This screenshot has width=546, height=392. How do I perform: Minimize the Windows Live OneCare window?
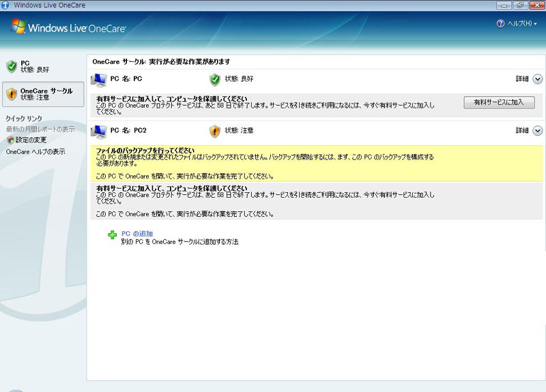click(504, 5)
